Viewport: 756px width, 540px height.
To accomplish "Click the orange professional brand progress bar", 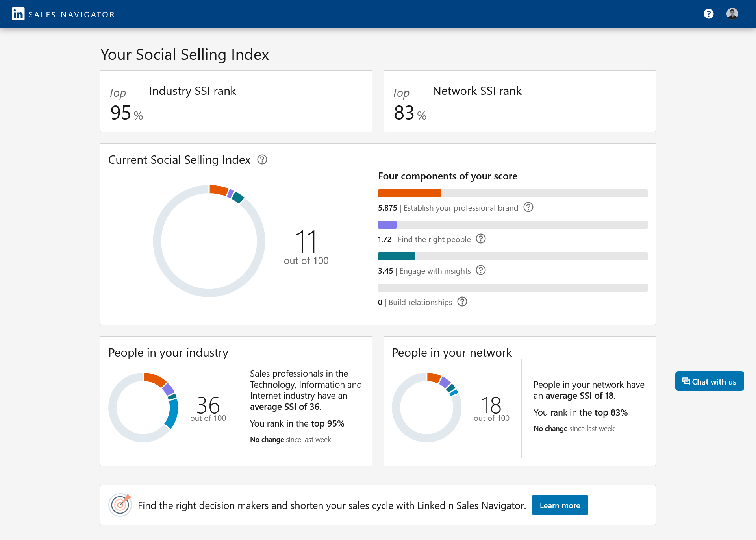I will (x=409, y=193).
